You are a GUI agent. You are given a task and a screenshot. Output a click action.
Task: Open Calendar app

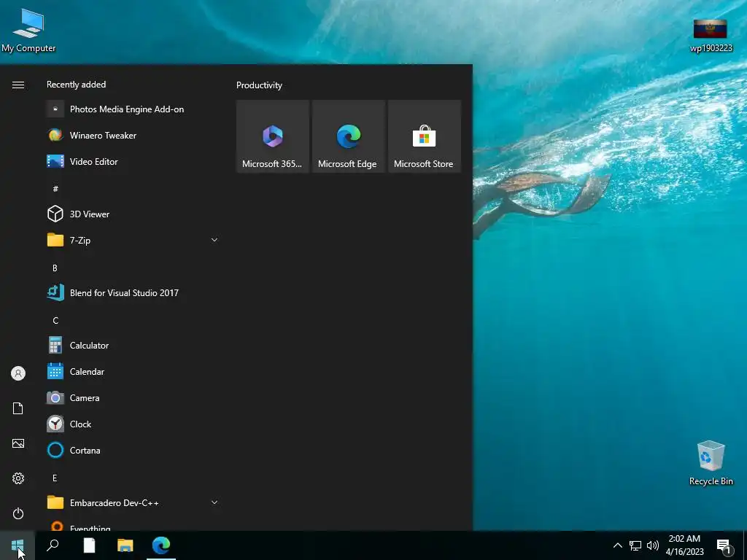click(133, 371)
